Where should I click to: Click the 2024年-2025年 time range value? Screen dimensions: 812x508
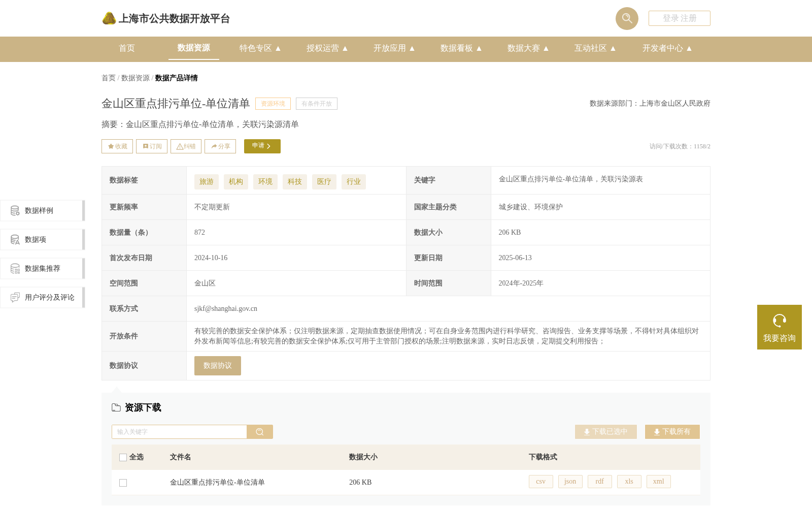click(521, 283)
